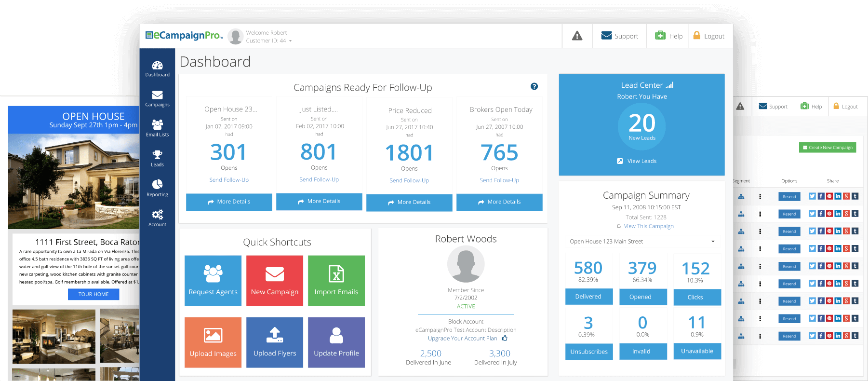Open Dashboard in the left sidebar
This screenshot has width=868, height=381.
pos(157,69)
